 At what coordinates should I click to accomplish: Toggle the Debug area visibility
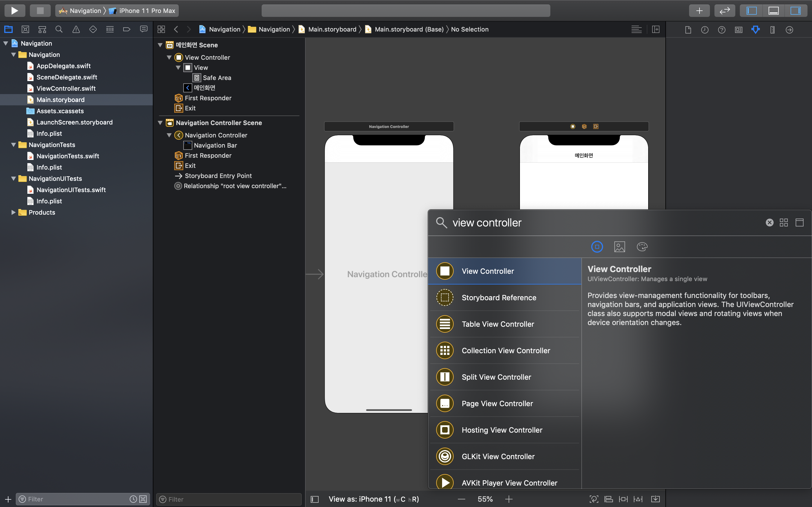(x=773, y=11)
